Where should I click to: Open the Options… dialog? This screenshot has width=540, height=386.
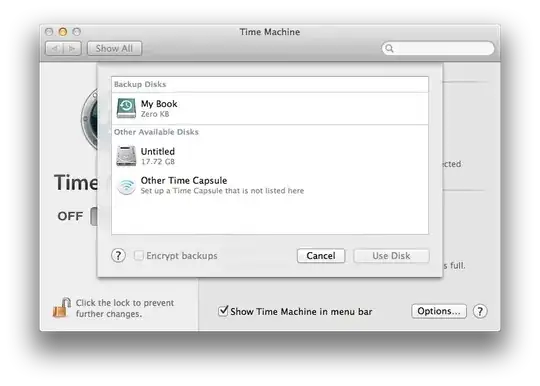point(439,311)
